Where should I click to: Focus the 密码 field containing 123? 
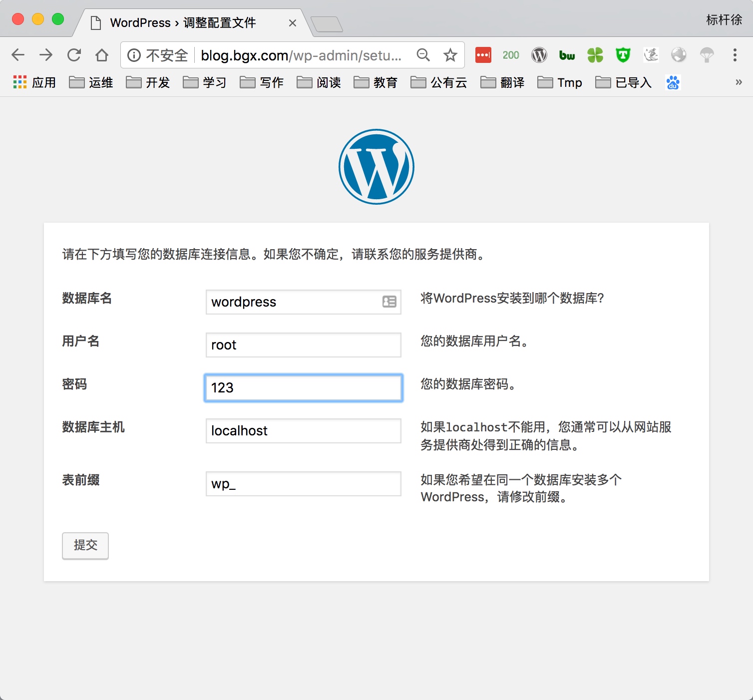click(x=304, y=388)
